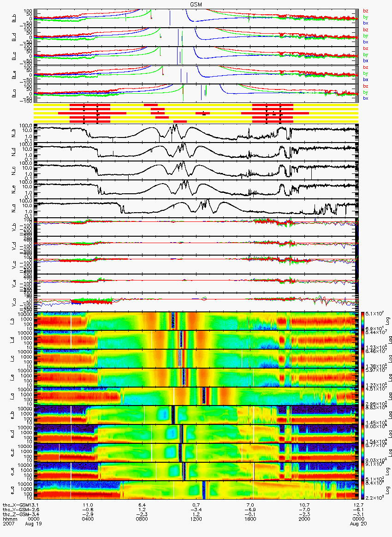Click the -6.9 Y-GSM position value
The width and height of the screenshot is (392, 537).
[x=250, y=510]
